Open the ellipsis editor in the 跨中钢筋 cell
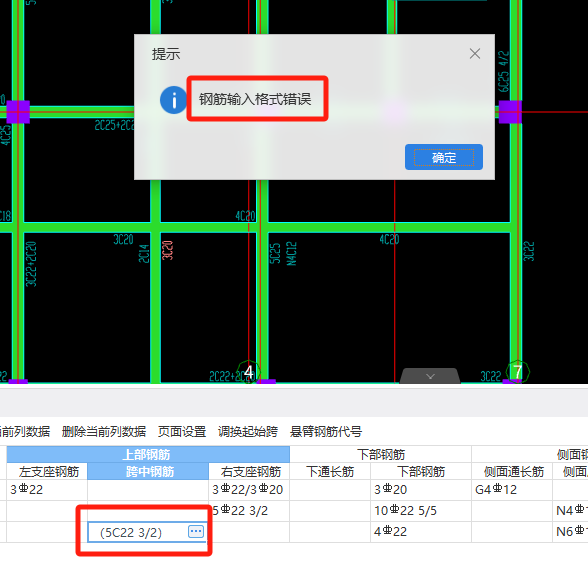Image resolution: width=588 pixels, height=576 pixels. (x=196, y=531)
